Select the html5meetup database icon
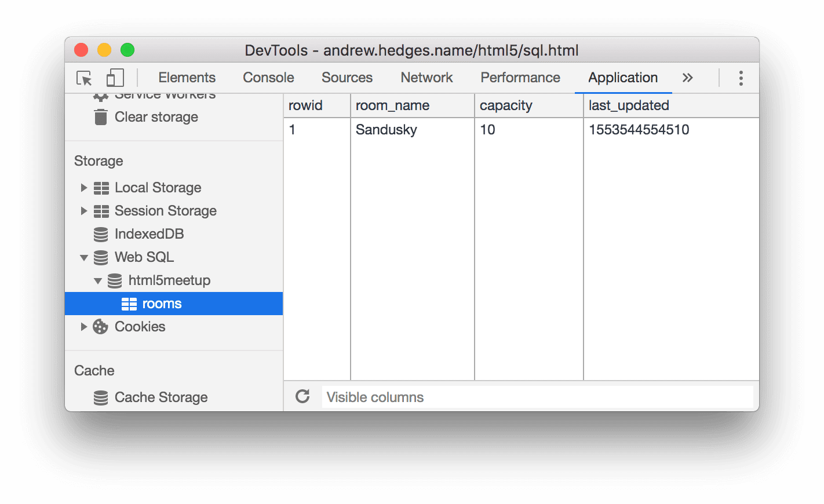Viewport: 824px width, 504px height. 114,280
